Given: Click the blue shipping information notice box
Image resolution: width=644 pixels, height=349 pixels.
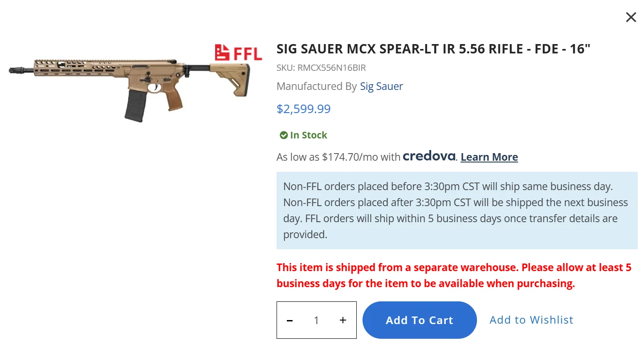Looking at the screenshot, I should 457,210.
